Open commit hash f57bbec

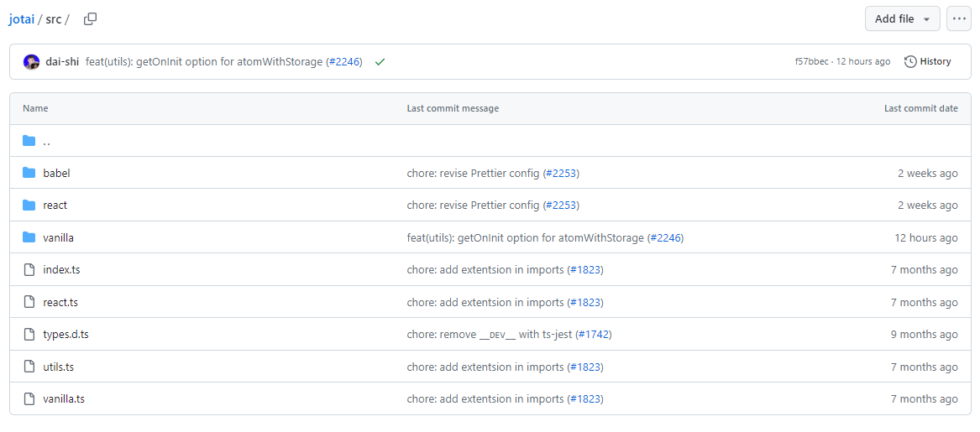(812, 62)
